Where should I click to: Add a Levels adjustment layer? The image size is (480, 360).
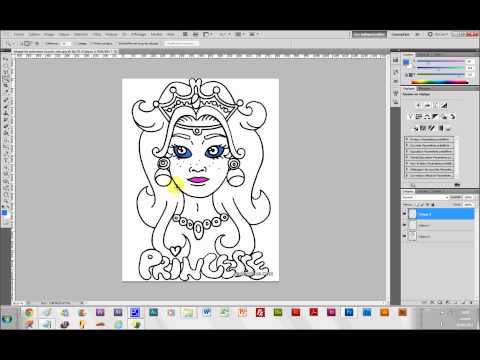pyautogui.click(x=427, y=105)
